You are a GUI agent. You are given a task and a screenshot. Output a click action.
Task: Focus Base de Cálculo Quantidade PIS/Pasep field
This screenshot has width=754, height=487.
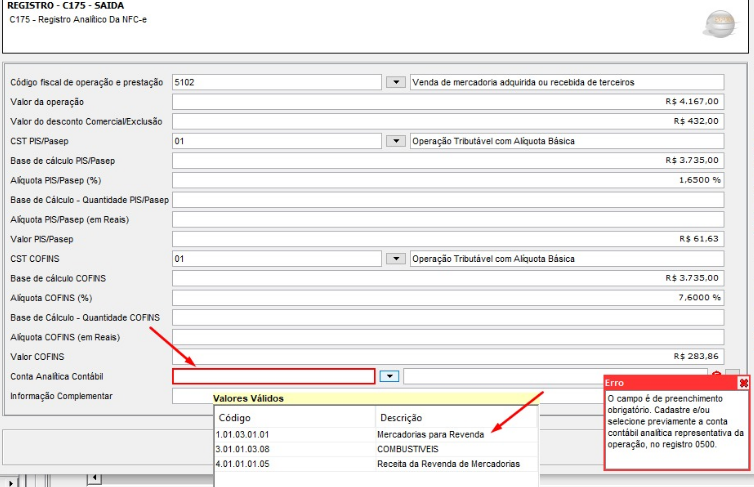coord(447,200)
